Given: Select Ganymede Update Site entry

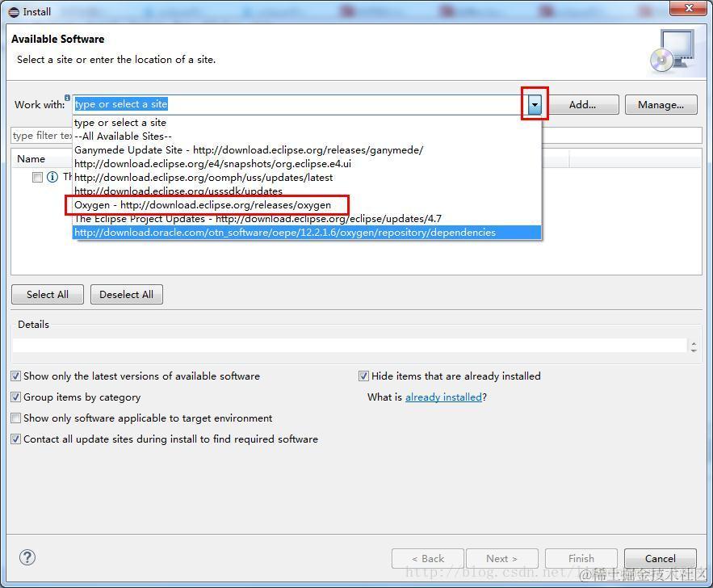Looking at the screenshot, I should 307,149.
